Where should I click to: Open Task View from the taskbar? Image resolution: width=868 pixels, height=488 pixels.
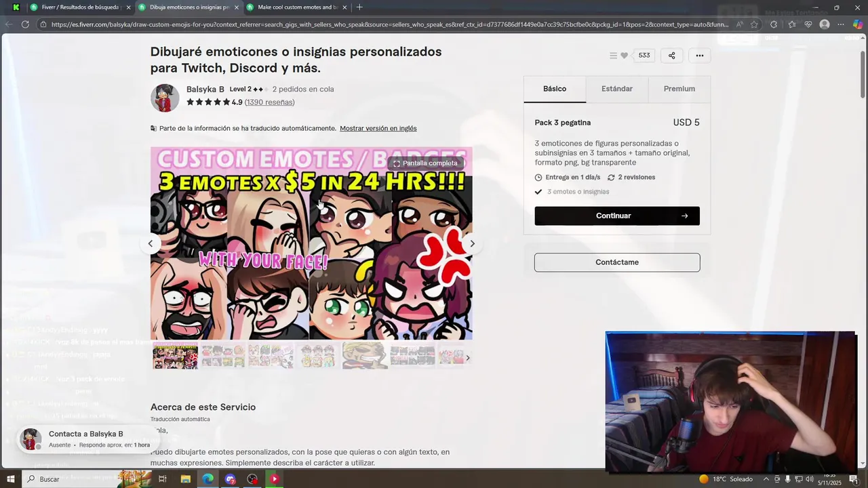[163, 479]
